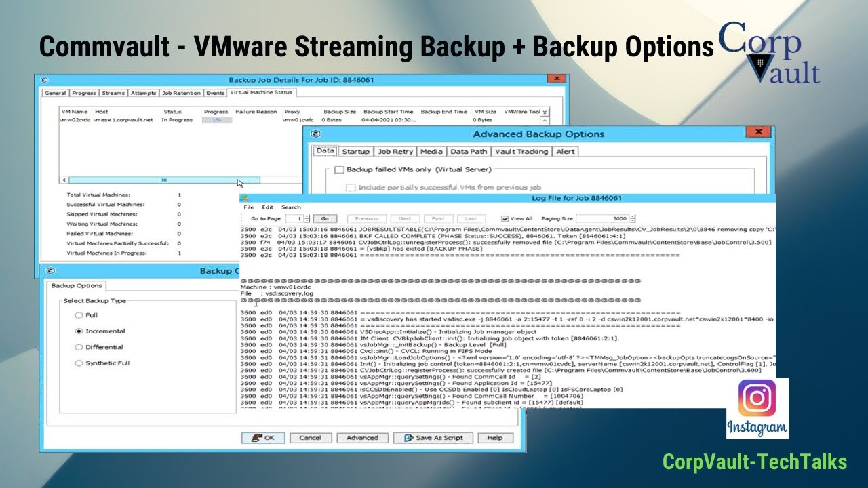Screen dimensions: 868x488
Task: Open the General tab in Backup Job Details
Action: click(56, 93)
